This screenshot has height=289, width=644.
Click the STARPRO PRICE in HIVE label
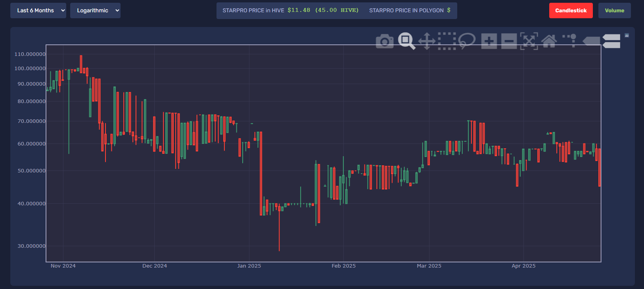click(253, 10)
